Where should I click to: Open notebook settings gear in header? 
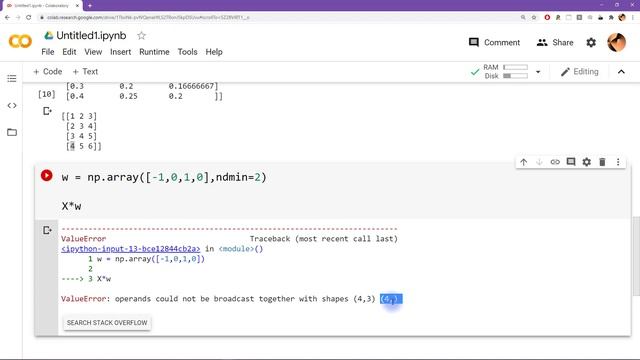[x=591, y=42]
